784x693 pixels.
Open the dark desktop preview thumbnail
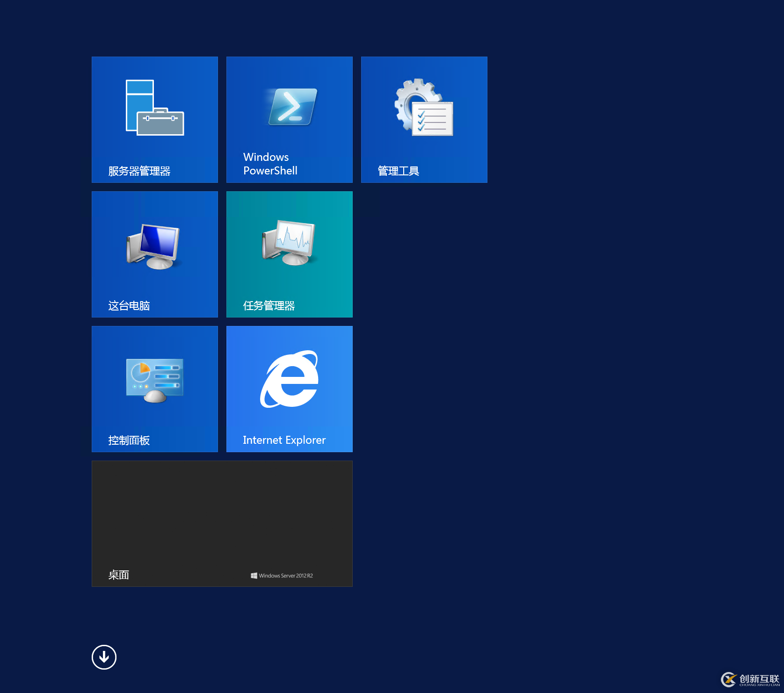(x=222, y=514)
